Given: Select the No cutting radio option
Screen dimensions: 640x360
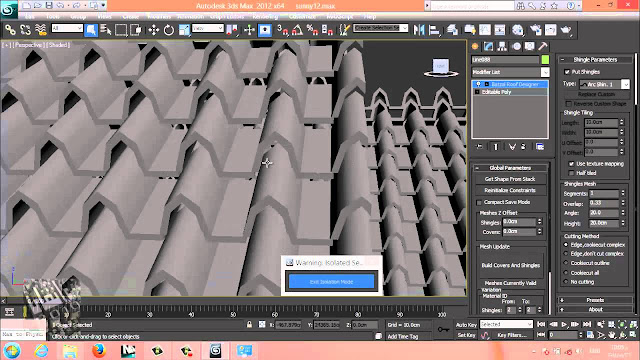Looking at the screenshot, I should click(x=566, y=282).
